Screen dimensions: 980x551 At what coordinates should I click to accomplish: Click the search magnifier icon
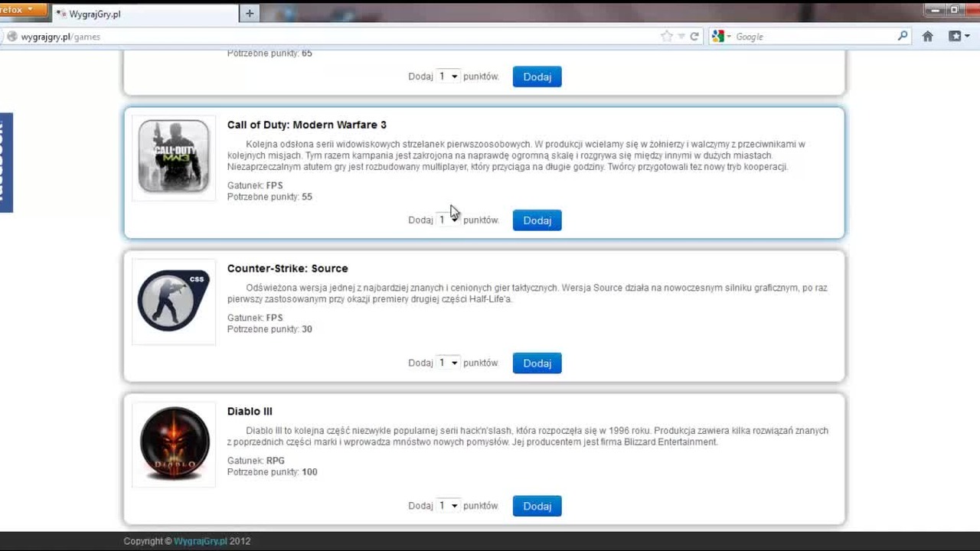click(x=903, y=36)
